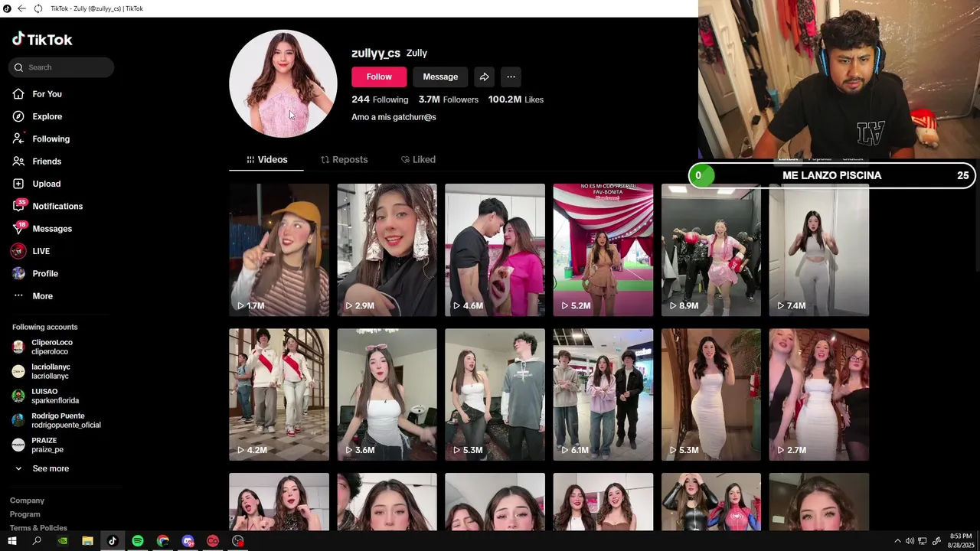
Task: Open the video with 3.6M views
Action: [387, 394]
